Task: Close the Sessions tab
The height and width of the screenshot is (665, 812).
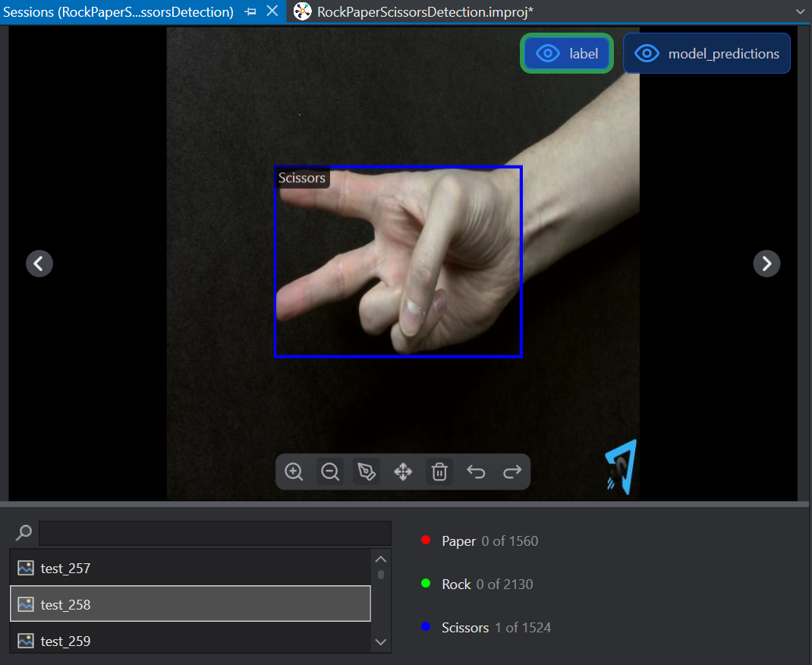Action: click(x=272, y=11)
